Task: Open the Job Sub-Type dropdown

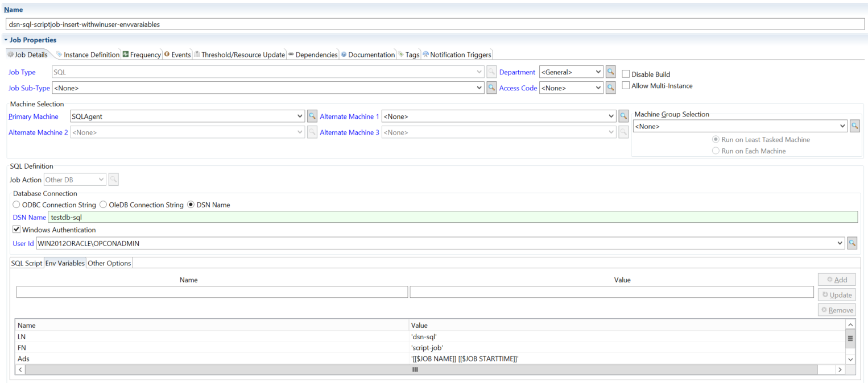Action: point(480,88)
